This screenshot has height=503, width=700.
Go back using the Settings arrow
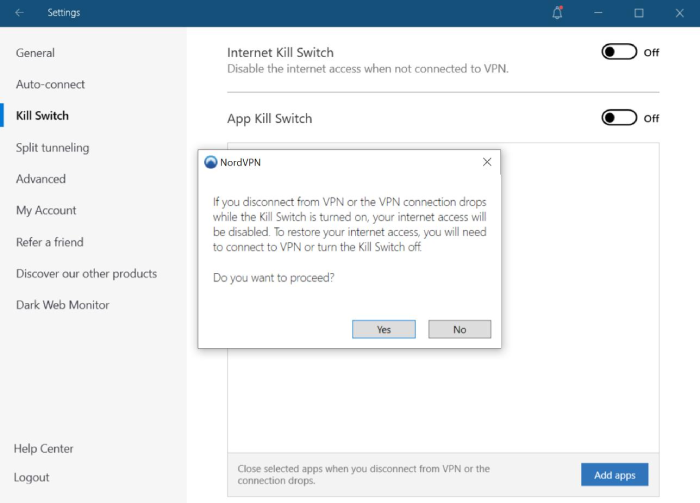pyautogui.click(x=19, y=12)
